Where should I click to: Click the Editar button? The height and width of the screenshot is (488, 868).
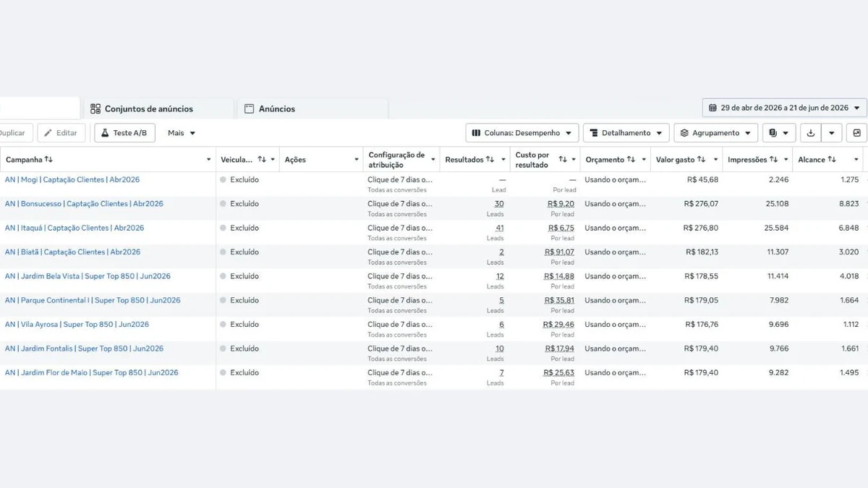click(x=61, y=133)
